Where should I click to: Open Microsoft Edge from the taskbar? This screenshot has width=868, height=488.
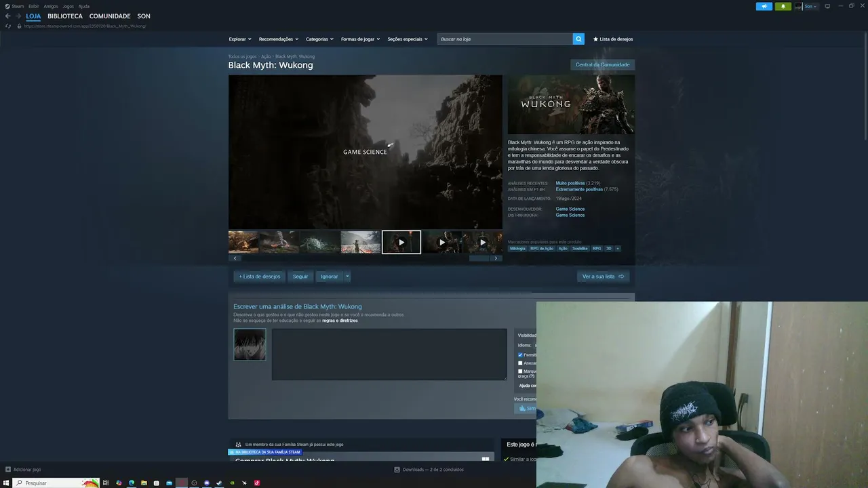(132, 483)
